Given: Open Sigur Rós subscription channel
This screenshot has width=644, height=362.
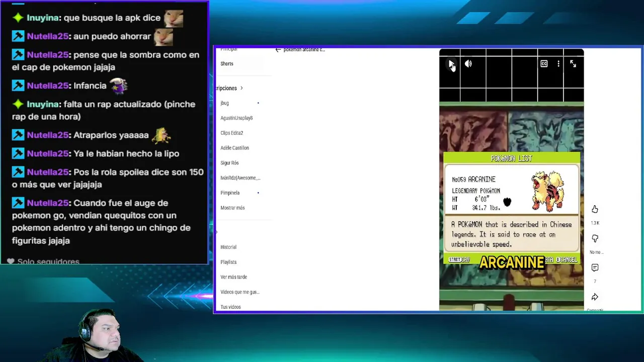Looking at the screenshot, I should point(229,163).
